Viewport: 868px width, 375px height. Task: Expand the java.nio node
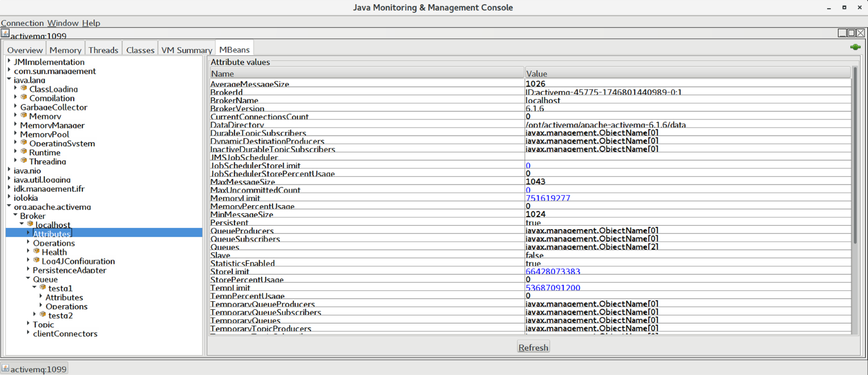(x=9, y=170)
